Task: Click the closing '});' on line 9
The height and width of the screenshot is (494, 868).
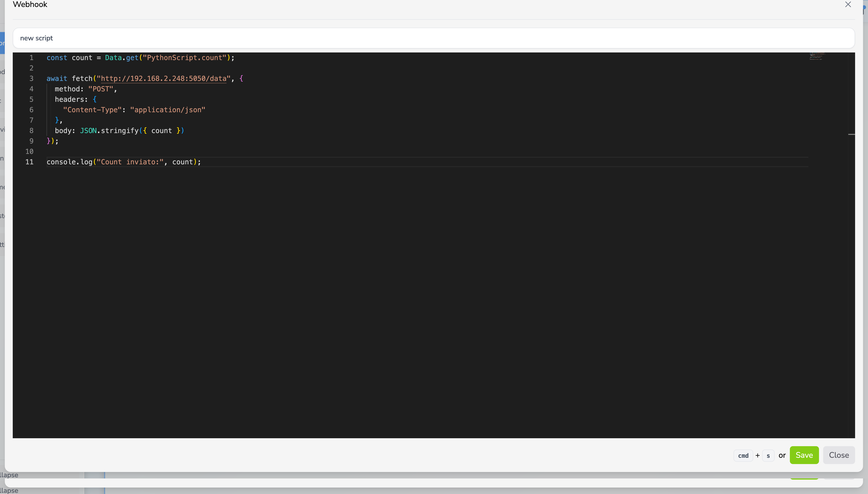Action: click(x=53, y=141)
